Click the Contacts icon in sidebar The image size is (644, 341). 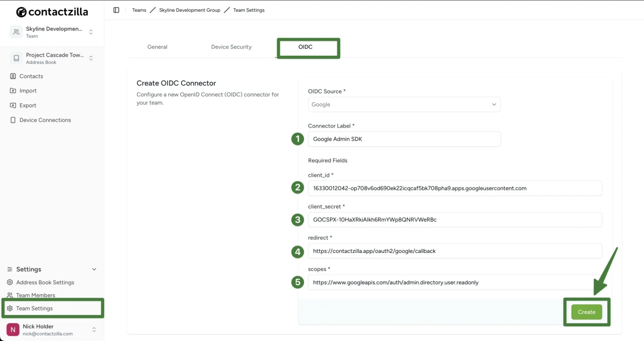point(13,76)
